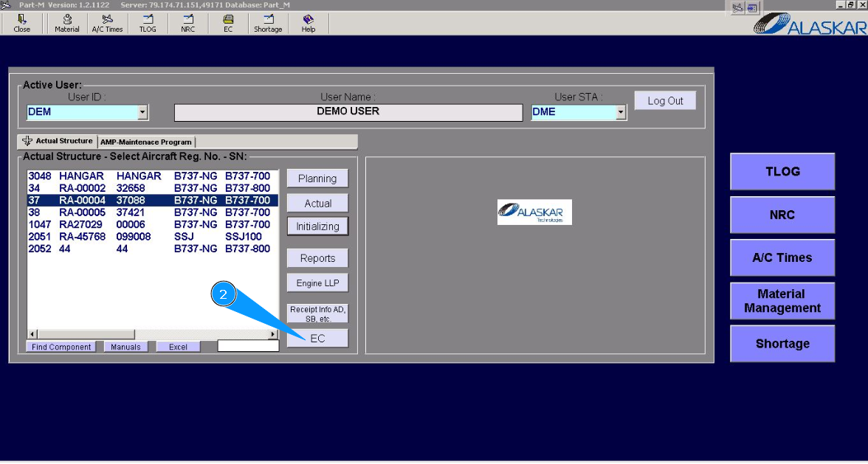Click the Alaskar Technologies logo in the panel

point(534,212)
